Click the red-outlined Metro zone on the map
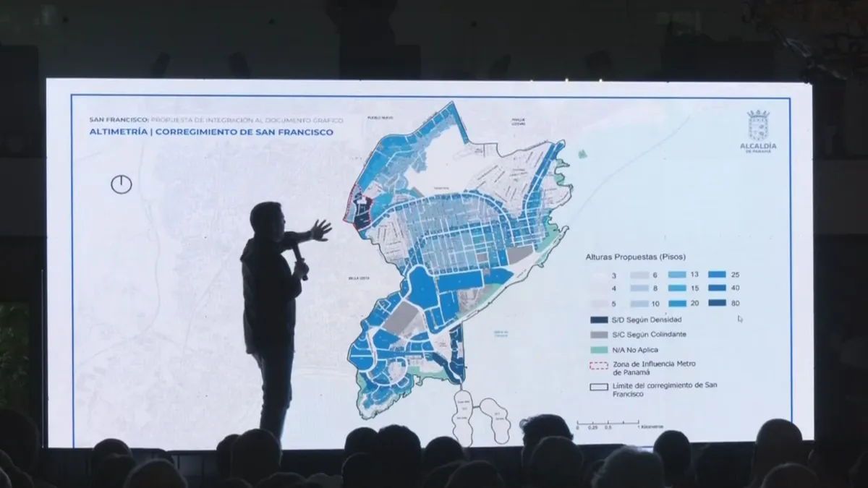868x488 pixels. (x=359, y=213)
